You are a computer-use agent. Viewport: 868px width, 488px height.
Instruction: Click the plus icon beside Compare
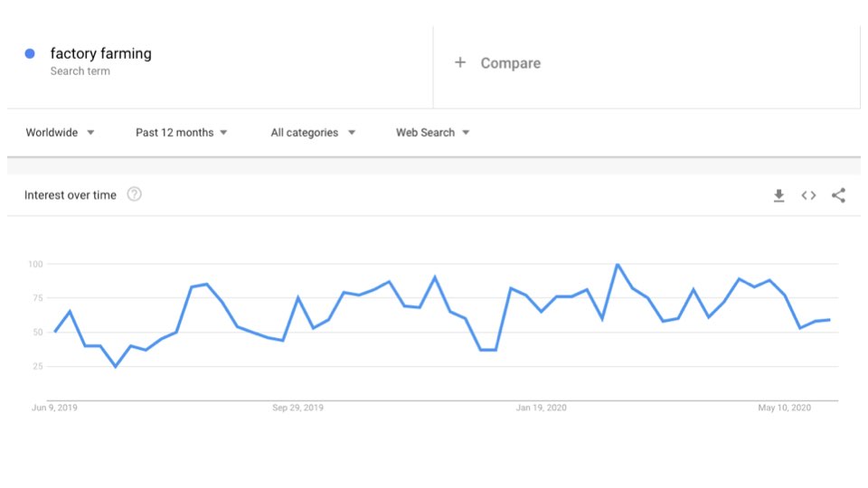(460, 62)
